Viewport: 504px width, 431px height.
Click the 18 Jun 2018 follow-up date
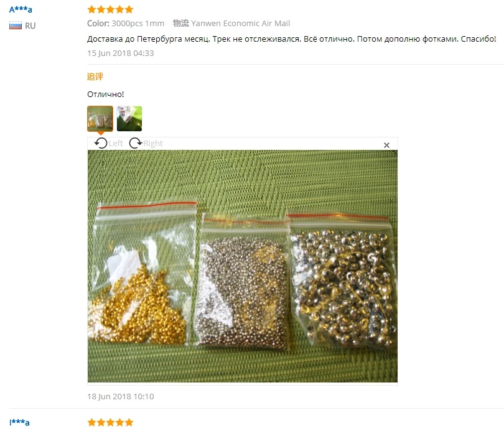[121, 396]
